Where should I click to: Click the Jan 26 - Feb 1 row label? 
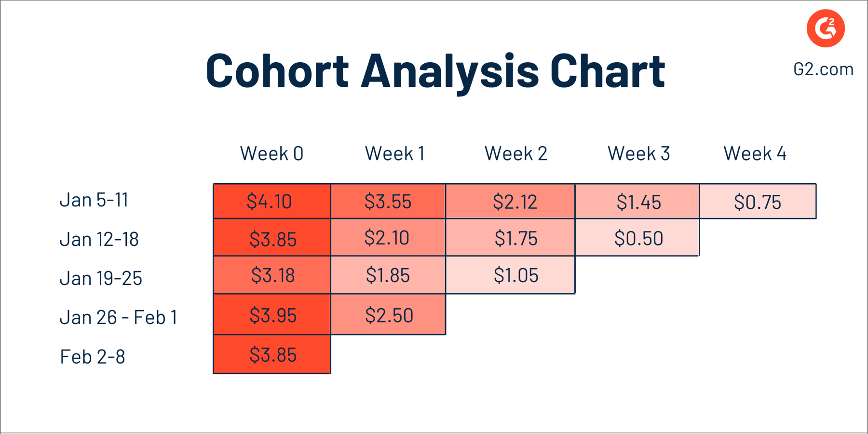[x=119, y=317]
